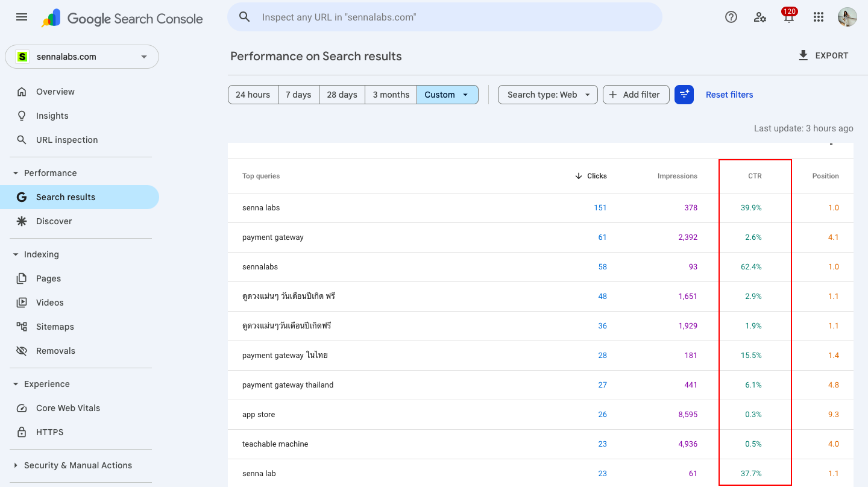Open the Google apps grid
This screenshot has width=868, height=487.
tap(818, 17)
